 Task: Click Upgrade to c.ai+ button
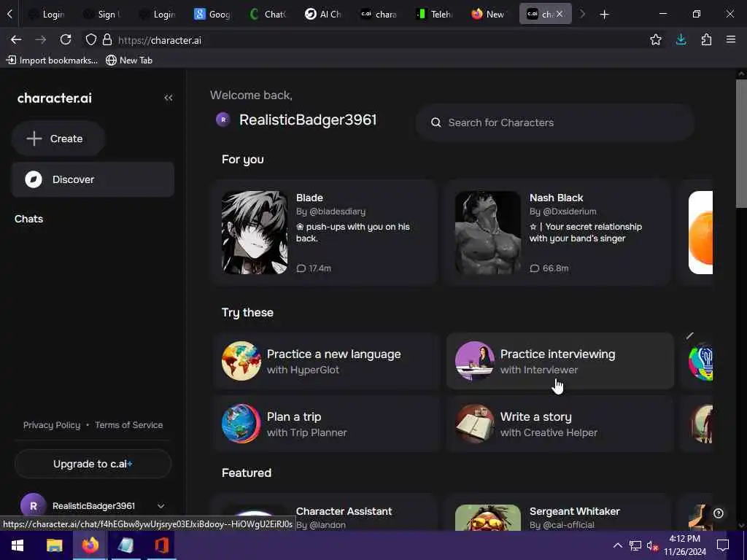click(93, 464)
